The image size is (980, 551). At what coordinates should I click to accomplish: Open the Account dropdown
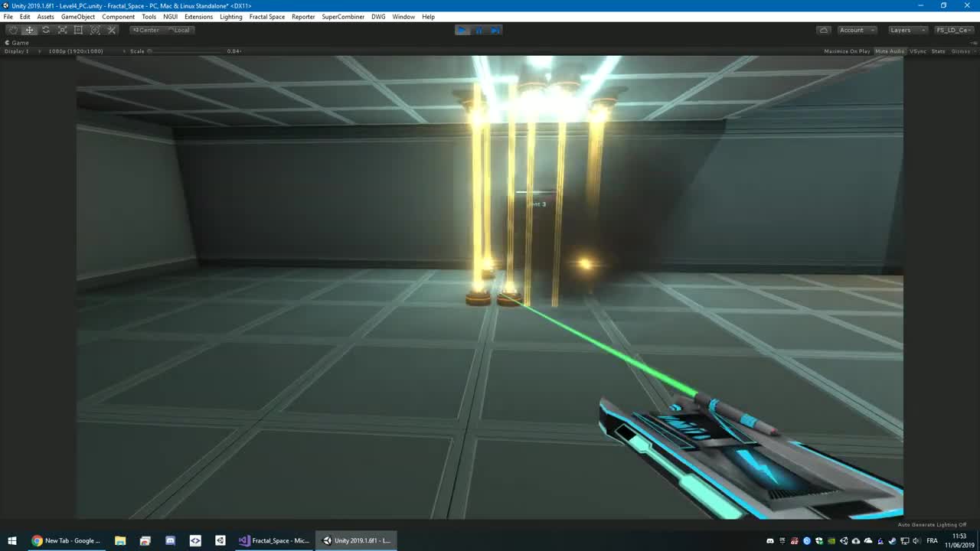[856, 30]
